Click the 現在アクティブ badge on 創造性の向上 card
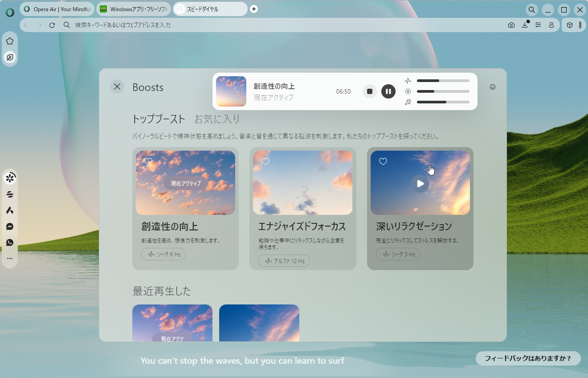 coord(186,183)
